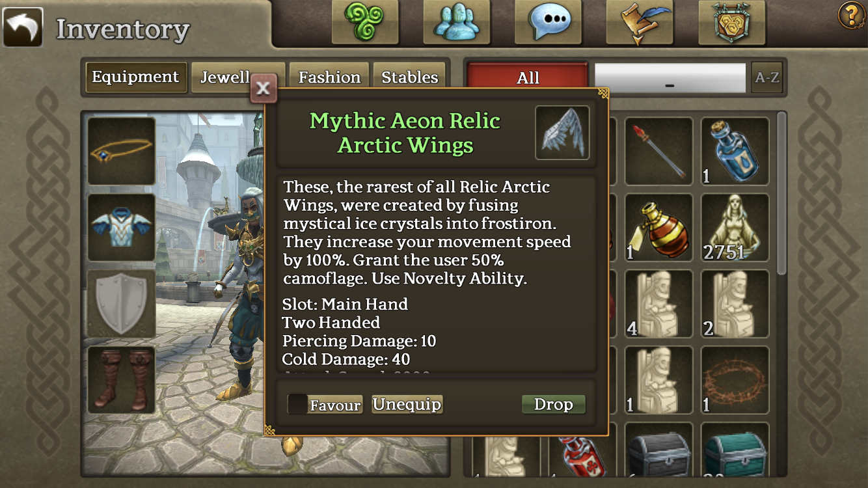Tap the back arrow beside Inventory

[x=23, y=27]
